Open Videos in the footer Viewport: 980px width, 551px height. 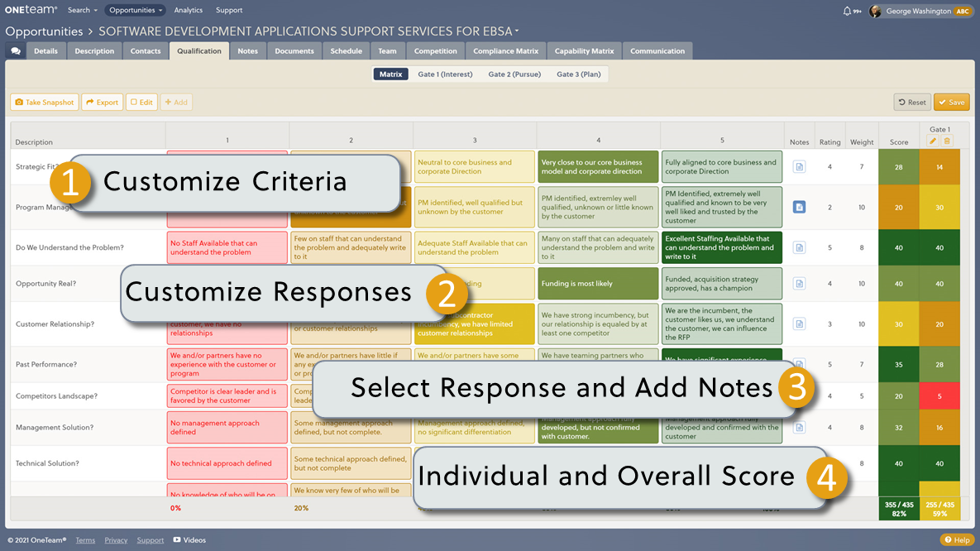[x=189, y=539]
